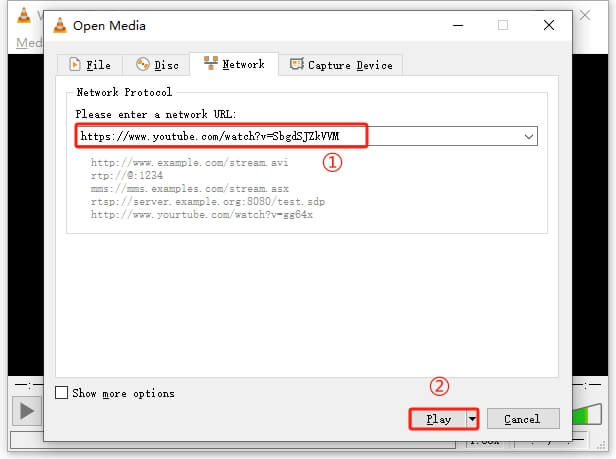Click the Open Media title text
Viewport: 616px width, 459px height.
pos(109,26)
